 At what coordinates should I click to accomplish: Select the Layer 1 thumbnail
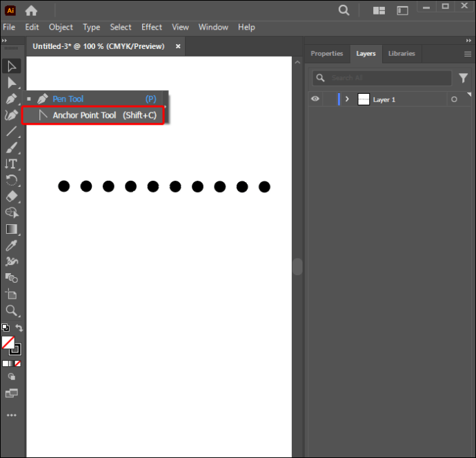pos(364,99)
